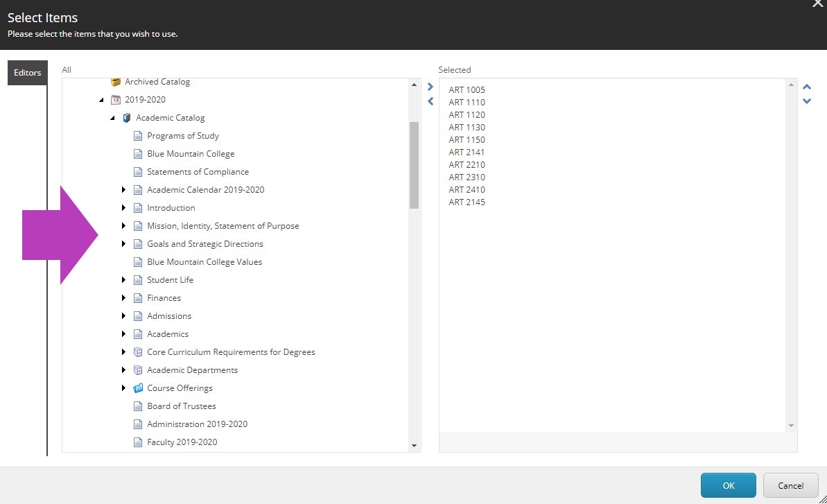Expand the Academic Departments node
Viewport: 827px width, 504px height.
tap(123, 370)
